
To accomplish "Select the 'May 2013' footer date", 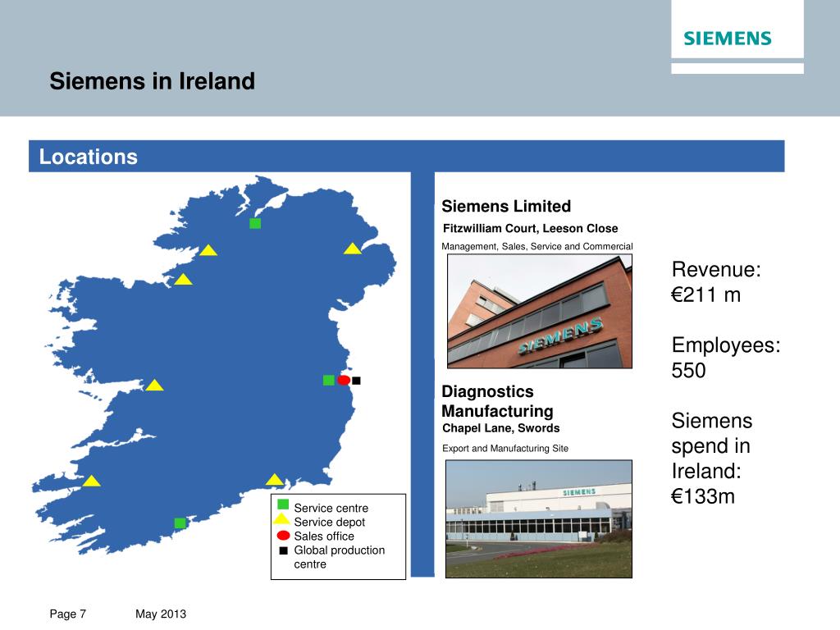I will (161, 614).
